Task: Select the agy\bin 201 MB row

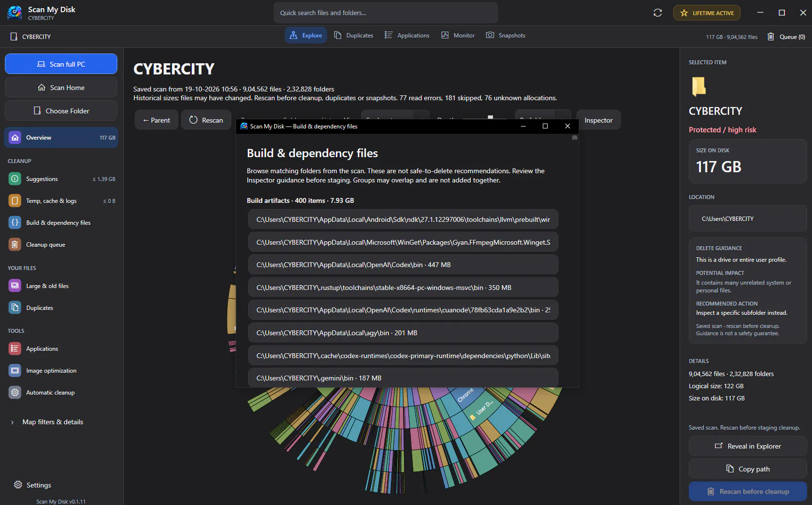Action: point(403,333)
